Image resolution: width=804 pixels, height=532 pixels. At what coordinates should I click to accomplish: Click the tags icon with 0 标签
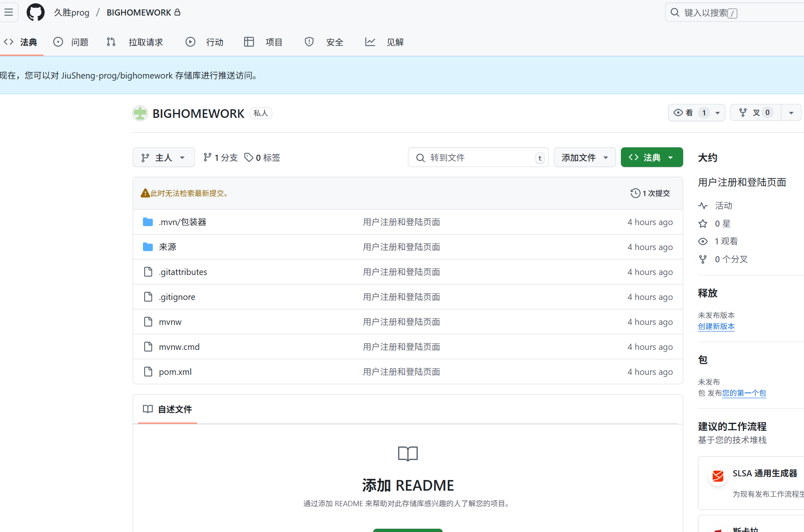coord(249,158)
